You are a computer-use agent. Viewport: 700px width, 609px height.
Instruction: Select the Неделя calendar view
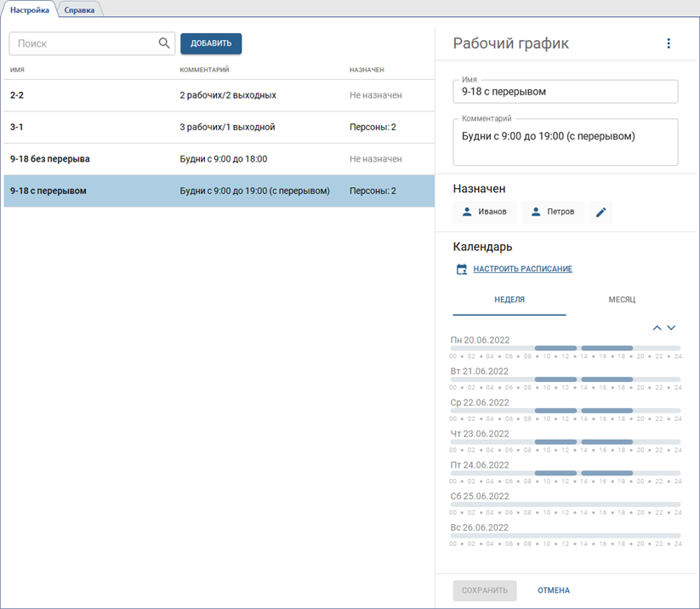(509, 300)
